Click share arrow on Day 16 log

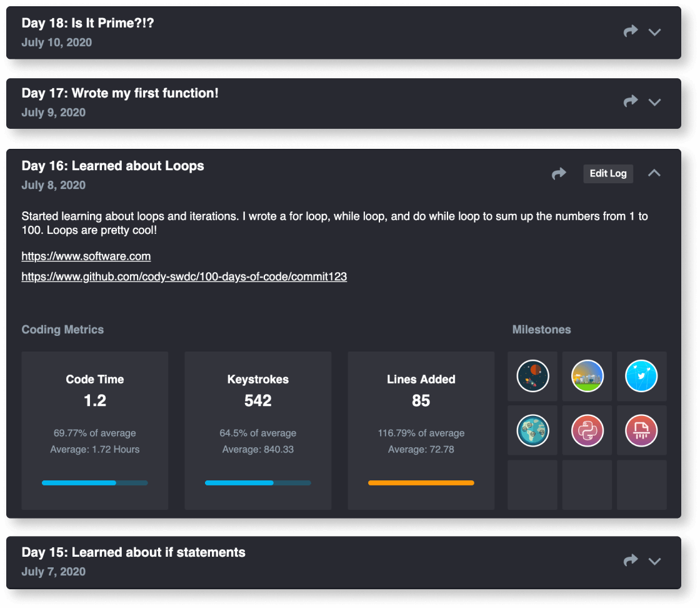point(559,173)
